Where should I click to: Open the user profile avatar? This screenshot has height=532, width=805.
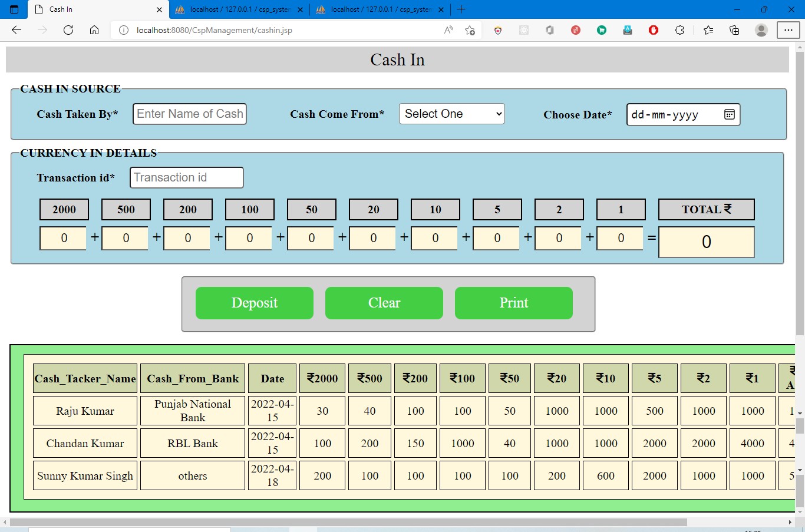pyautogui.click(x=761, y=30)
